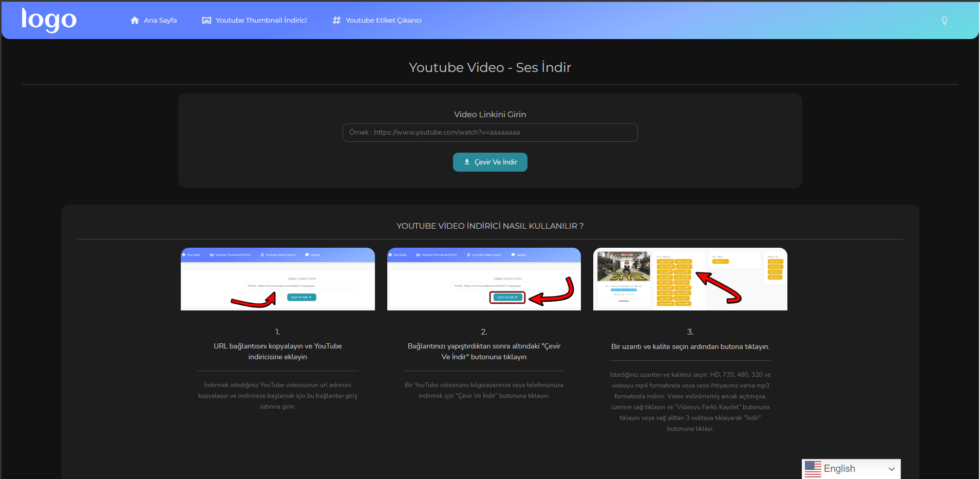Open the English language dropdown
The image size is (980, 479).
click(851, 469)
